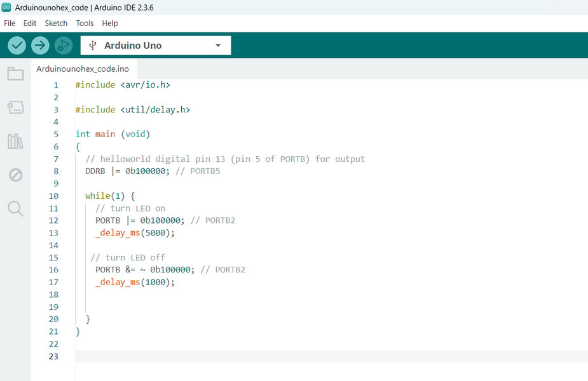Click line number 10 in the gutter
This screenshot has height=381, width=588.
[x=53, y=196]
